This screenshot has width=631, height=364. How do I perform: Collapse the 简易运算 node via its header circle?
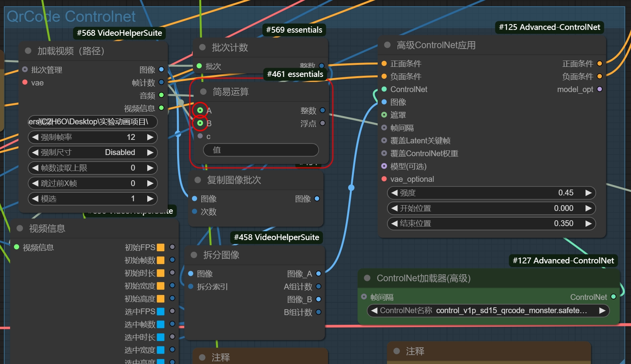(203, 92)
